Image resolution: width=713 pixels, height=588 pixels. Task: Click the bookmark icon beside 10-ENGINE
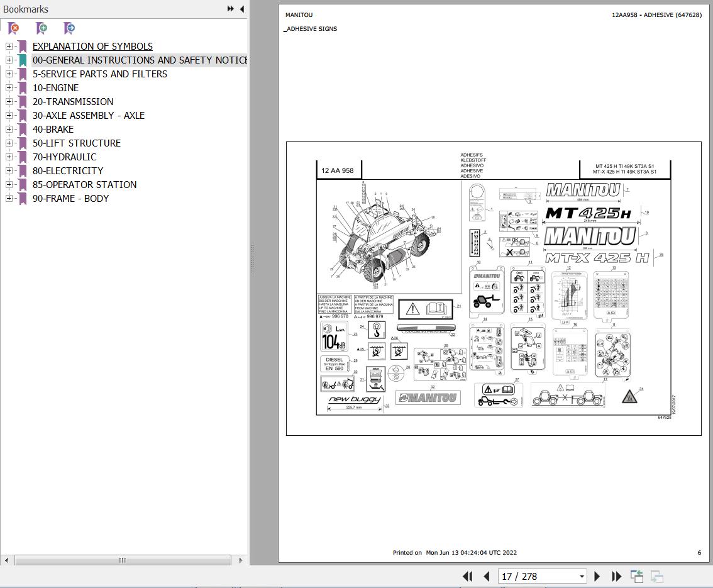(22, 88)
